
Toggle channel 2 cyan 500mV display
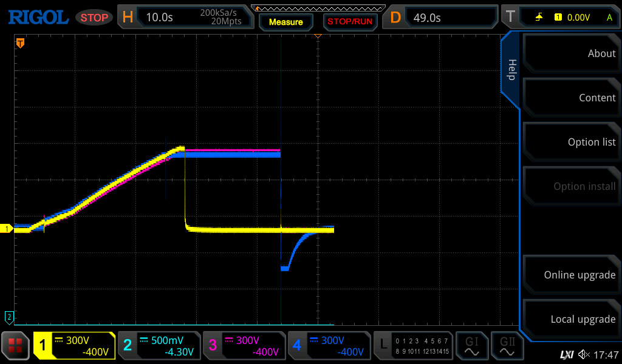click(159, 346)
